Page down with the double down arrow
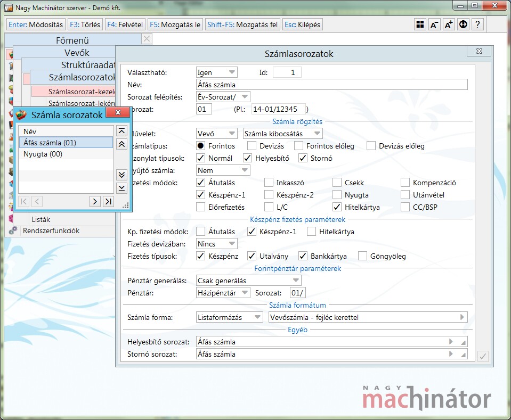Viewport: 511px width, 420px height. (x=121, y=175)
